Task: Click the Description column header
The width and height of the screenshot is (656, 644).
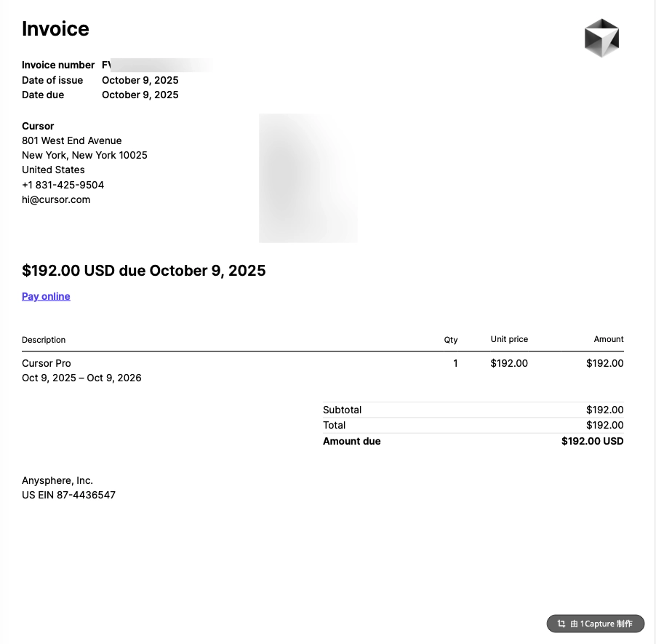Action: click(x=44, y=340)
